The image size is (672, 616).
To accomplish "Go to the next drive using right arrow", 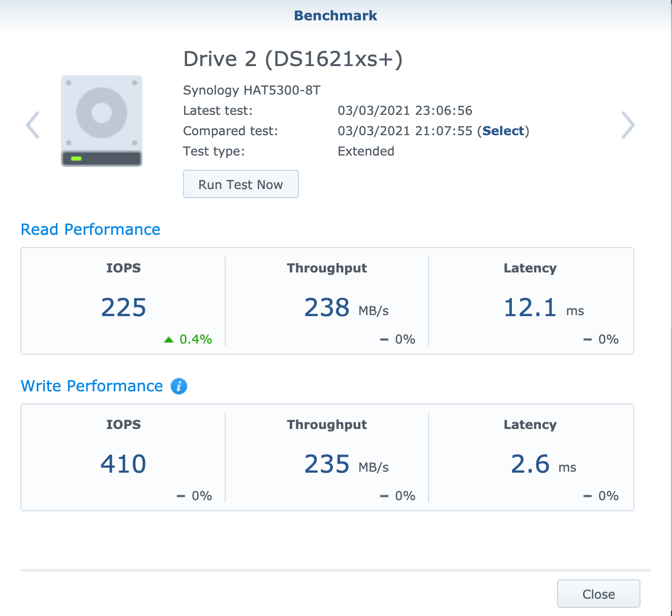I will point(628,125).
